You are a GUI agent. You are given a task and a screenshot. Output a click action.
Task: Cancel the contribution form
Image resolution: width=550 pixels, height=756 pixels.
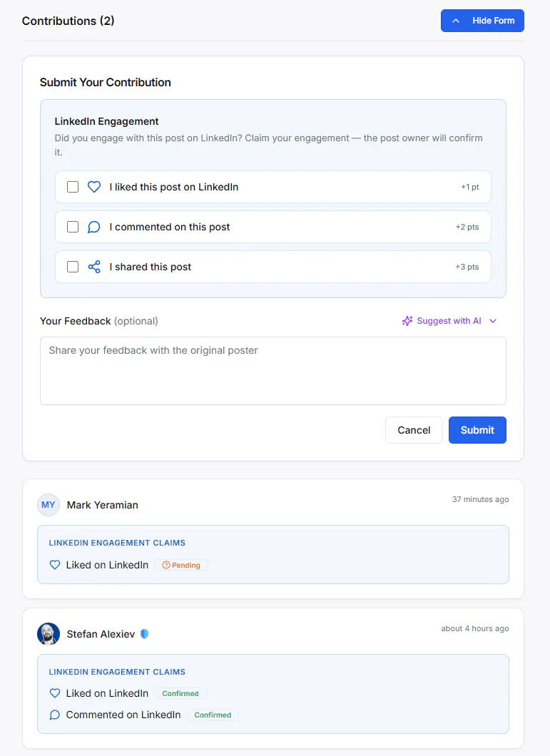pyautogui.click(x=414, y=430)
